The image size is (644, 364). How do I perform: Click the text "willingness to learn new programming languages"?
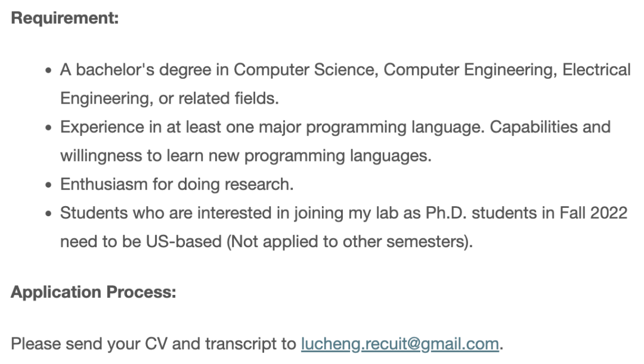pyautogui.click(x=245, y=155)
